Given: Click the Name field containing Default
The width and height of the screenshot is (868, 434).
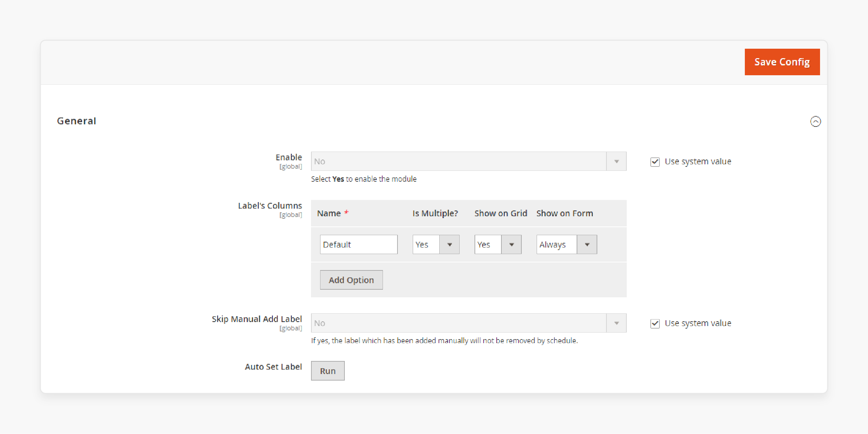Looking at the screenshot, I should 359,245.
